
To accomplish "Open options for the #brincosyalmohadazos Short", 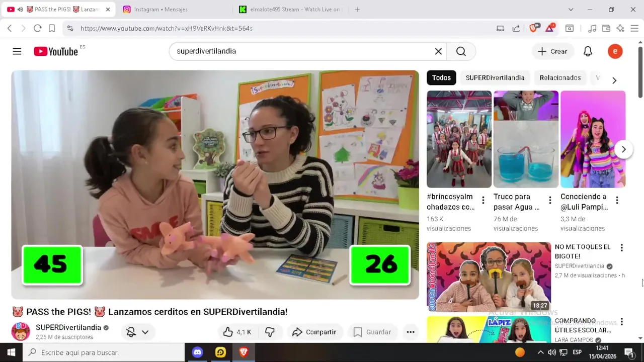I will click(483, 201).
